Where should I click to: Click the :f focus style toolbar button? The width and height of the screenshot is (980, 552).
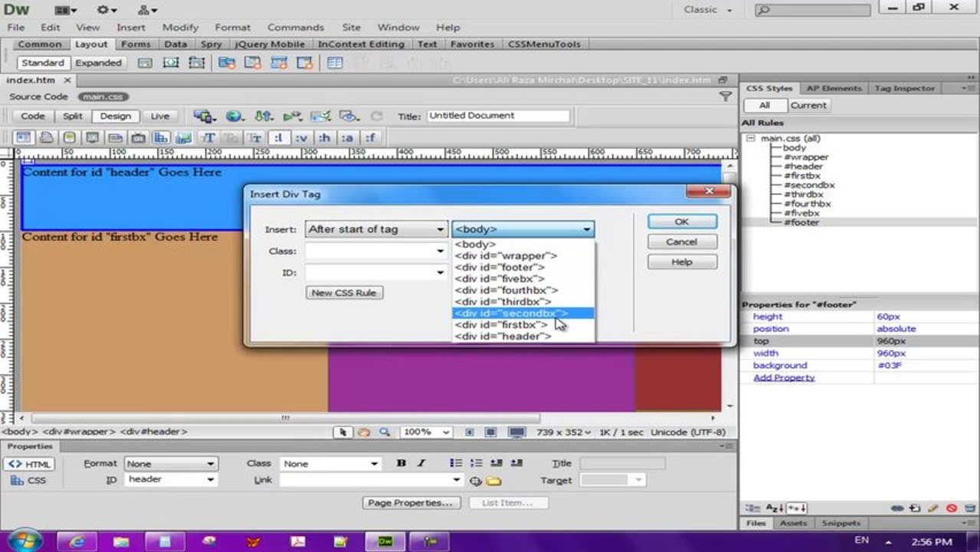(370, 138)
